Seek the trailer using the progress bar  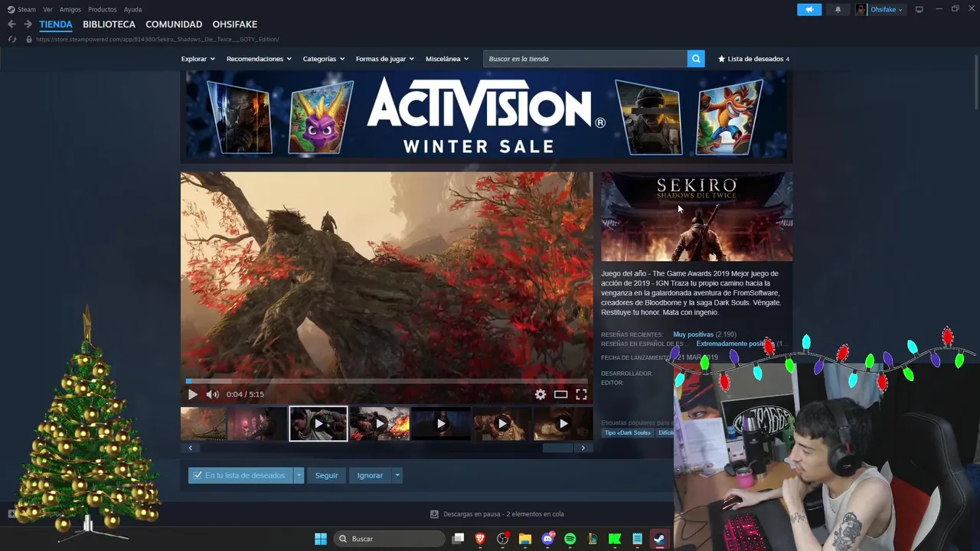[x=387, y=380]
